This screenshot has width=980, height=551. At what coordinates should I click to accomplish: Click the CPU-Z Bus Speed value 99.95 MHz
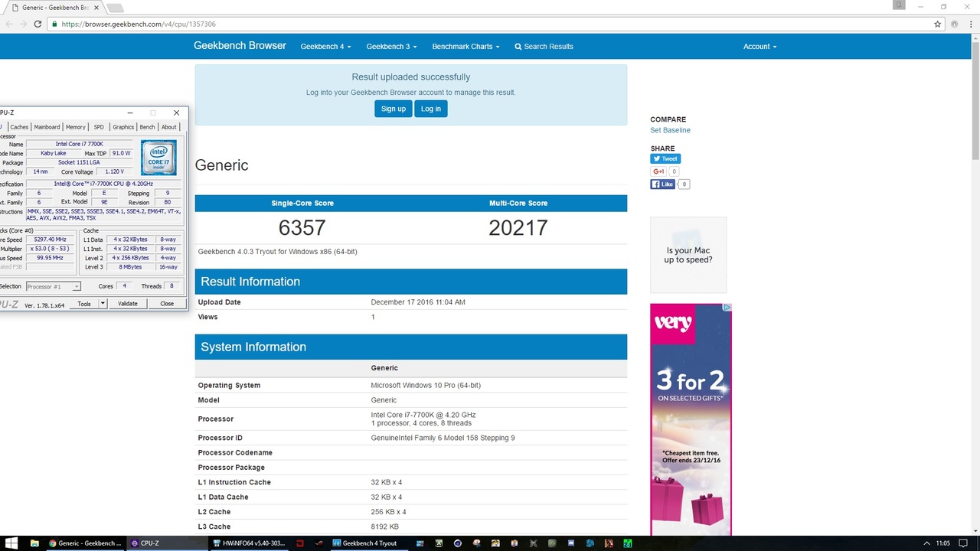(51, 258)
